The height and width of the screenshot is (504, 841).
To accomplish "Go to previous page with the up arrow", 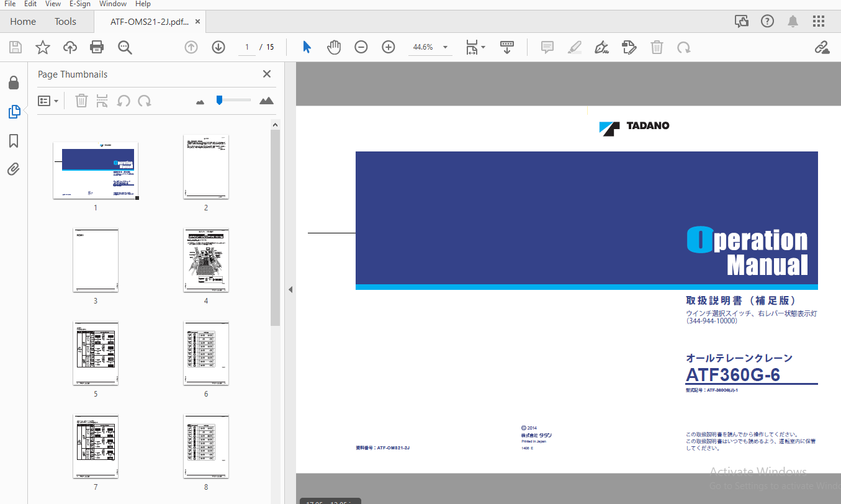I will (x=191, y=47).
